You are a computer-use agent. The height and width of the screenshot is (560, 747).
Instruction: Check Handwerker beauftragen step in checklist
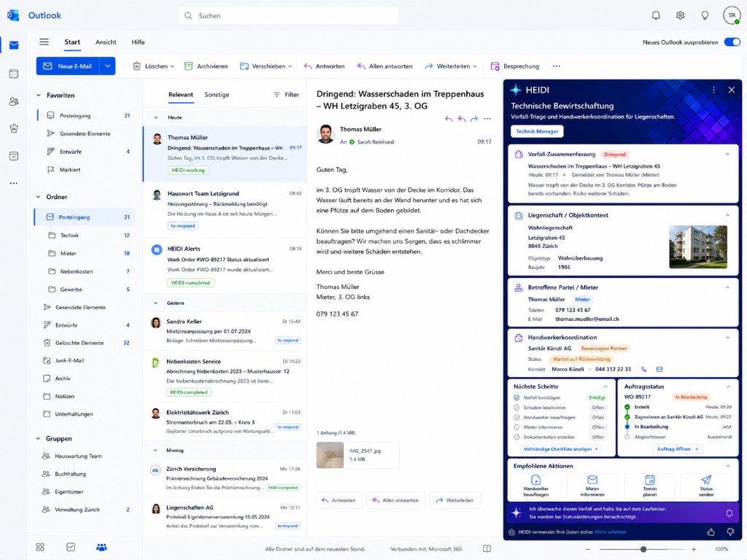tap(516, 417)
